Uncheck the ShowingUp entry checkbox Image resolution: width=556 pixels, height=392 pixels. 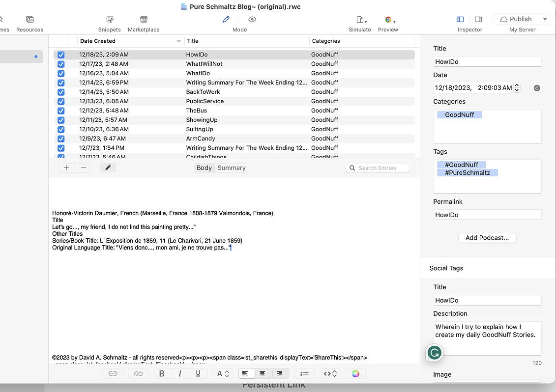61,120
